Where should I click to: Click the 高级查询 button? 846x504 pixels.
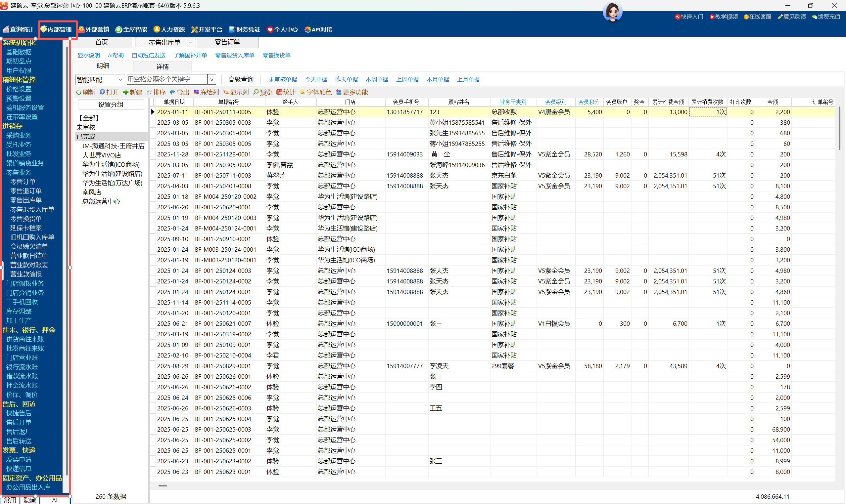tap(240, 79)
